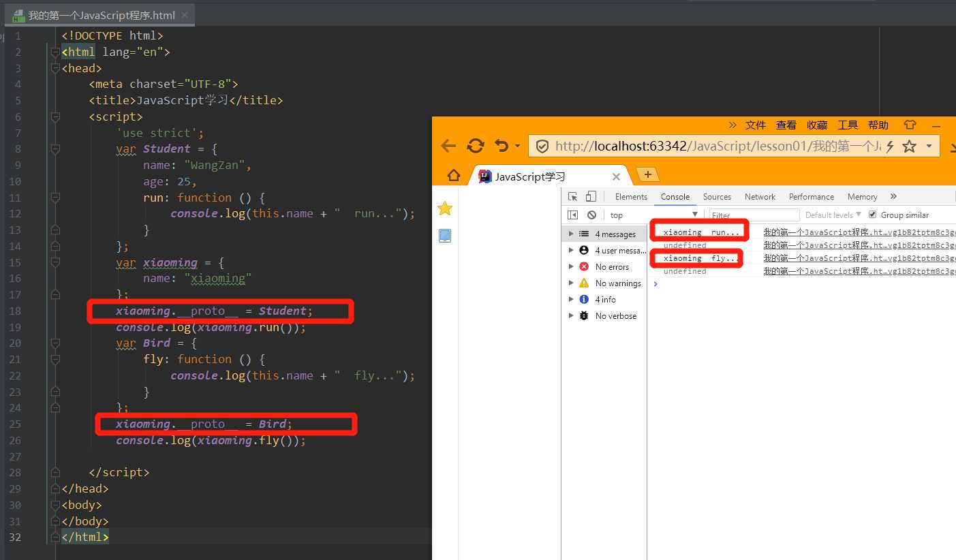Show more DevTools tabs chevron

click(x=893, y=196)
